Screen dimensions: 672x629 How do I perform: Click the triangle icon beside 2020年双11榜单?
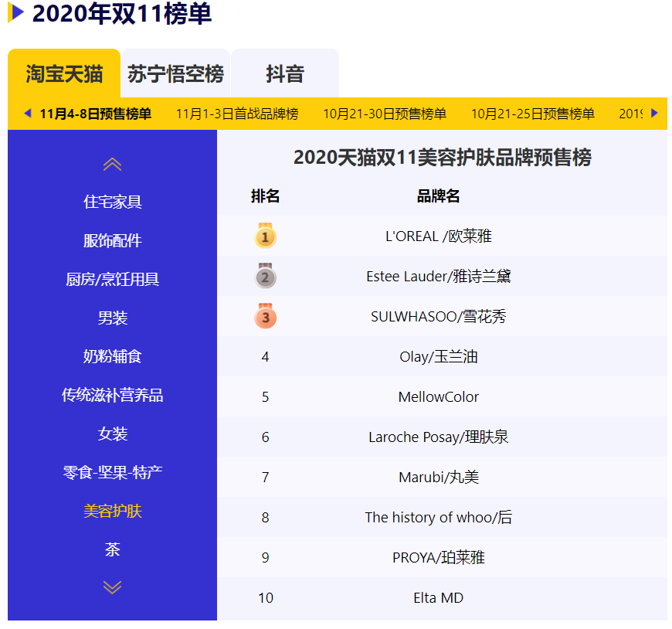coord(16,13)
